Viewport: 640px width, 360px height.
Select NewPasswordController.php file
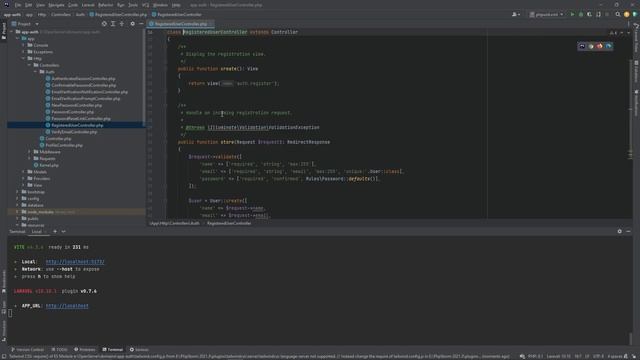point(74,105)
